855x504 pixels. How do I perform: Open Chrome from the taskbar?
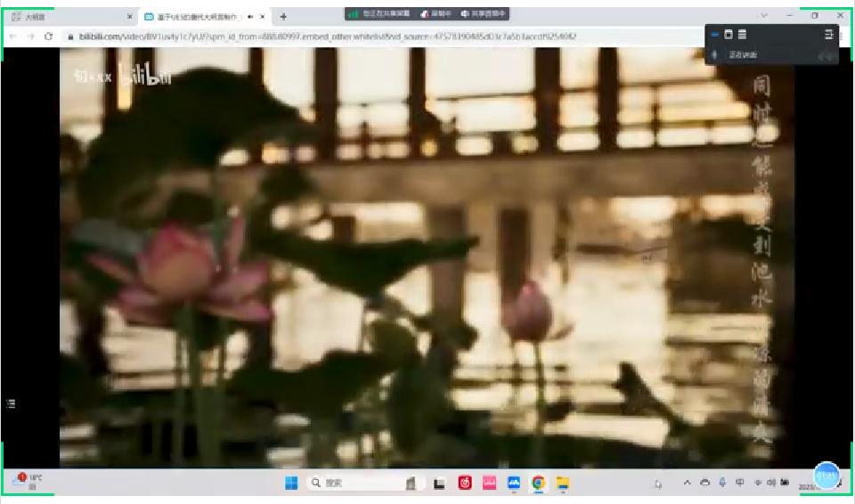[538, 483]
